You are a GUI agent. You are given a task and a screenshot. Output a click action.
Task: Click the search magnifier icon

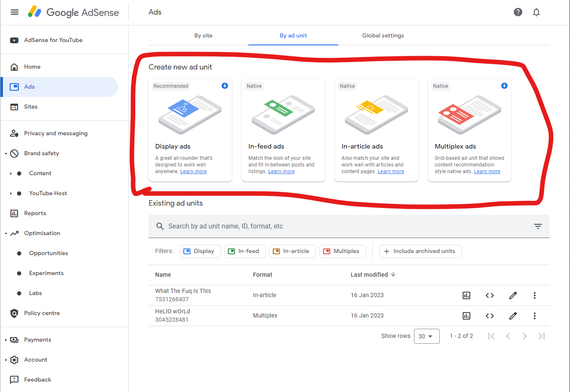[x=160, y=226]
